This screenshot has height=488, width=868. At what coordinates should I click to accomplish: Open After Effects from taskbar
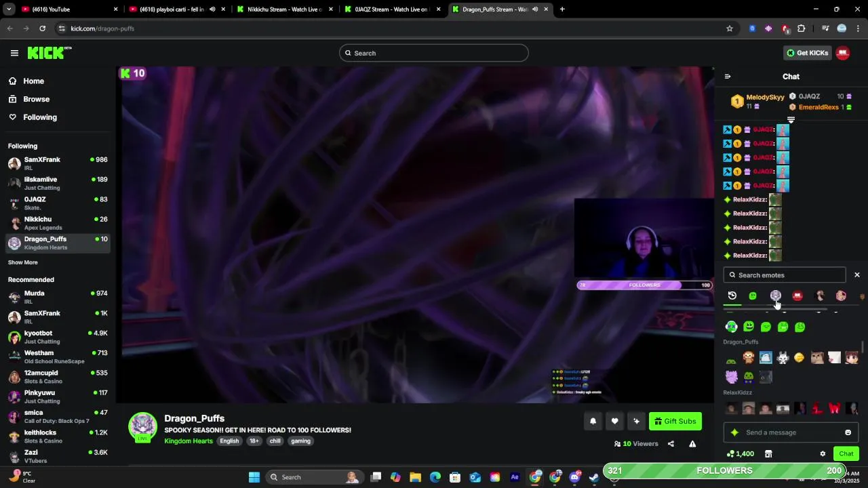tap(515, 477)
